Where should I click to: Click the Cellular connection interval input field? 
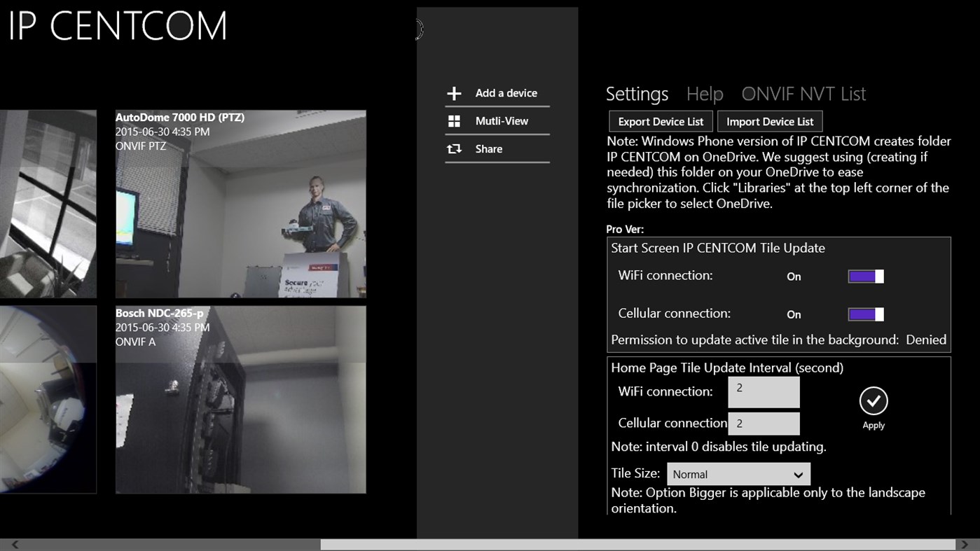click(x=764, y=424)
